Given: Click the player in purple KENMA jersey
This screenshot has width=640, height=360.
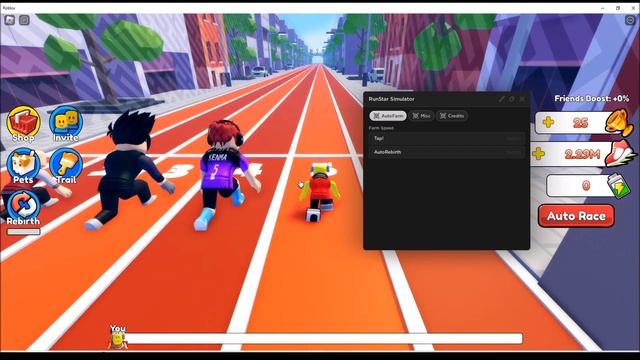Looking at the screenshot, I should tap(226, 176).
